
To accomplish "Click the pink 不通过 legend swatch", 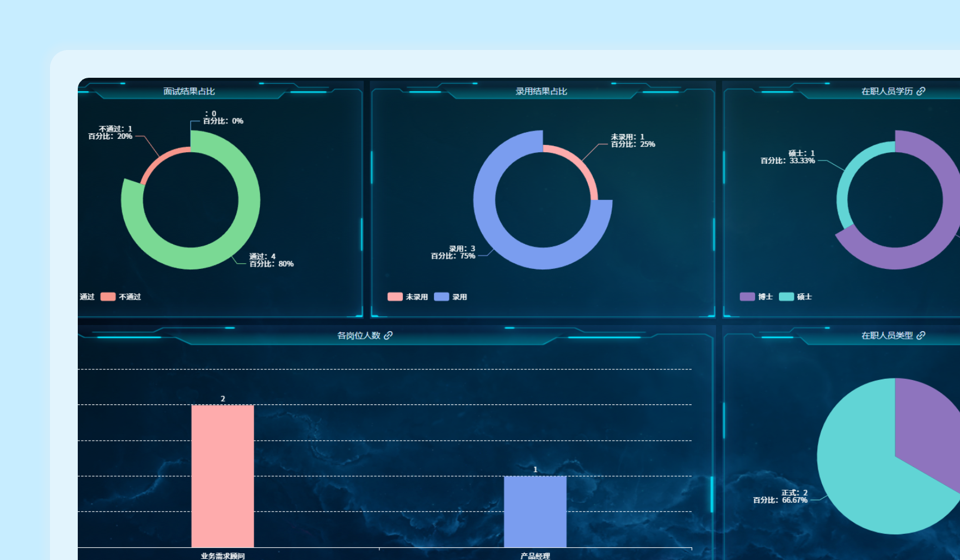I will (108, 297).
